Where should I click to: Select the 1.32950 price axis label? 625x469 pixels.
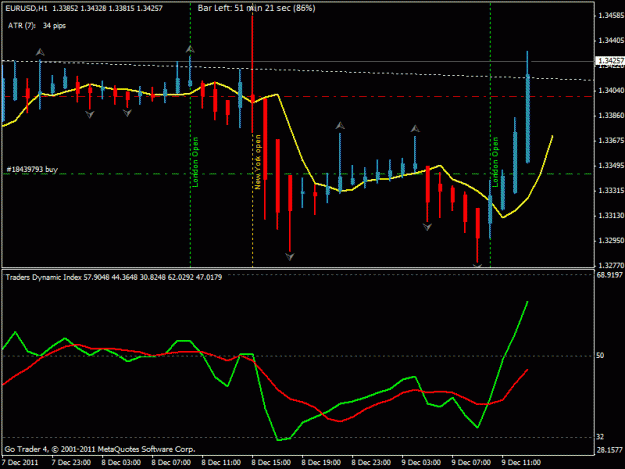611,241
